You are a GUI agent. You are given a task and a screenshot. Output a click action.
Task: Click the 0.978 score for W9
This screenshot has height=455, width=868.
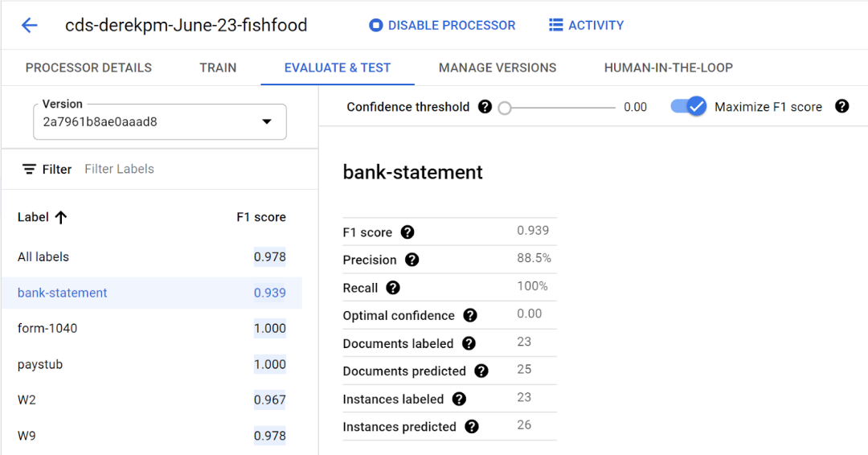tap(269, 436)
